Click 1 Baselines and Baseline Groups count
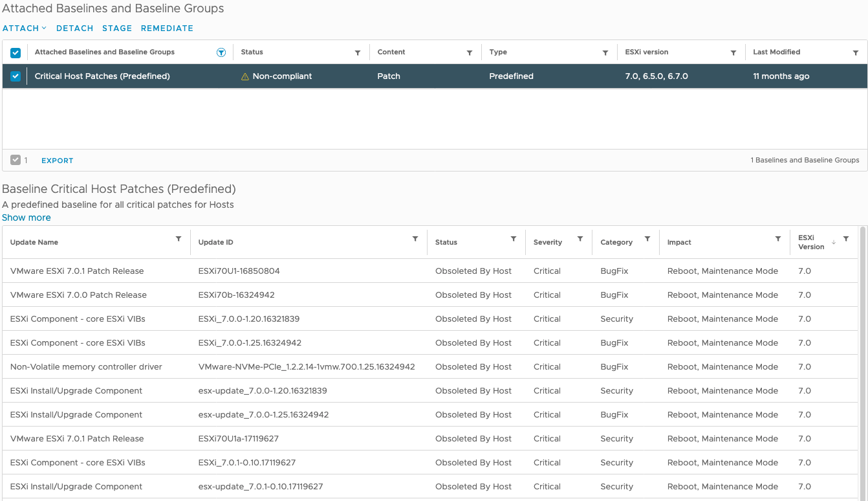This screenshot has height=501, width=868. [x=805, y=161]
